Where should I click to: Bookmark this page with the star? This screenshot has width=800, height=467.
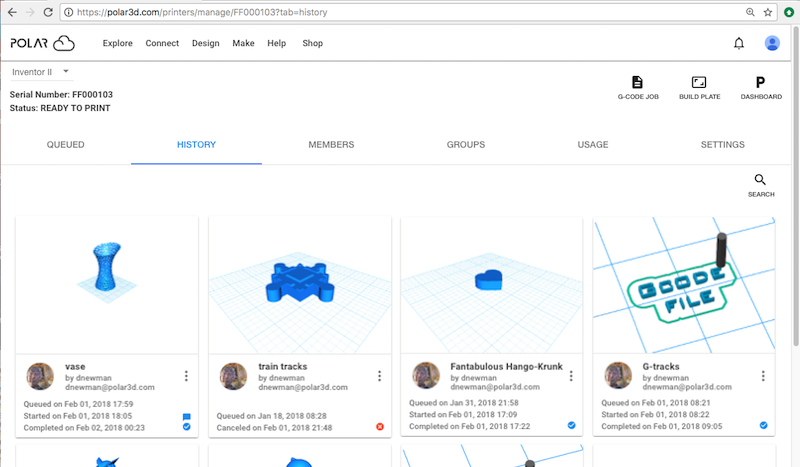click(x=767, y=12)
